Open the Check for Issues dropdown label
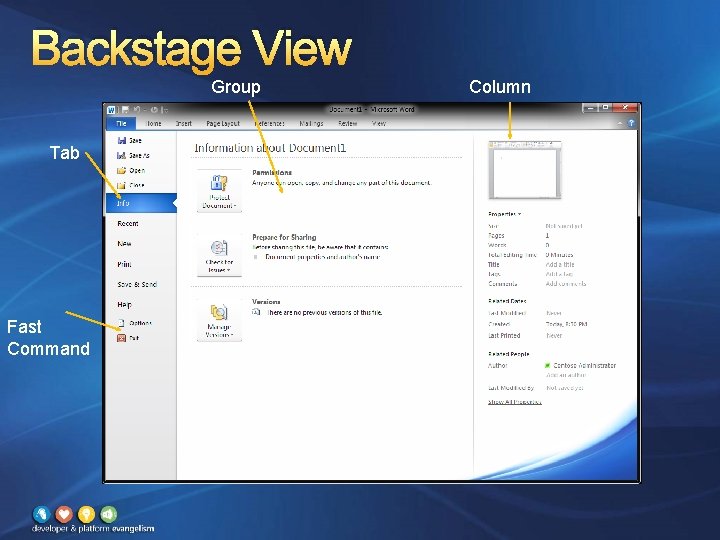 point(219,266)
